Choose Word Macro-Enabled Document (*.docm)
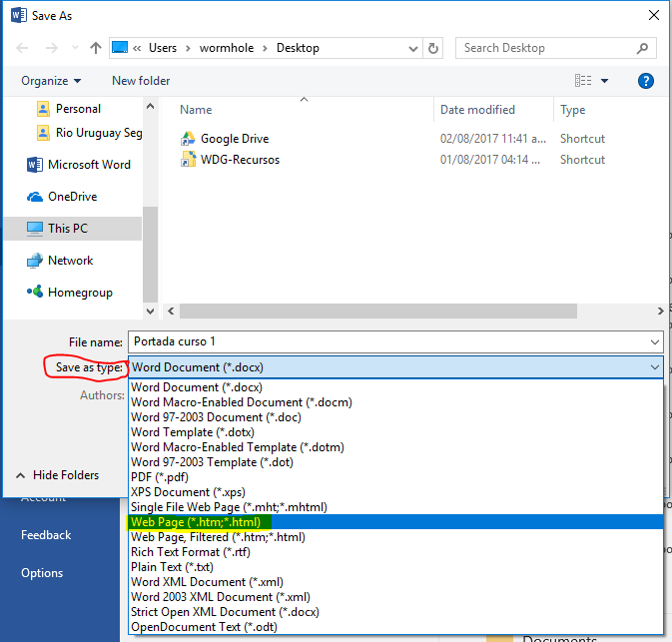This screenshot has width=672, height=642. click(395, 402)
